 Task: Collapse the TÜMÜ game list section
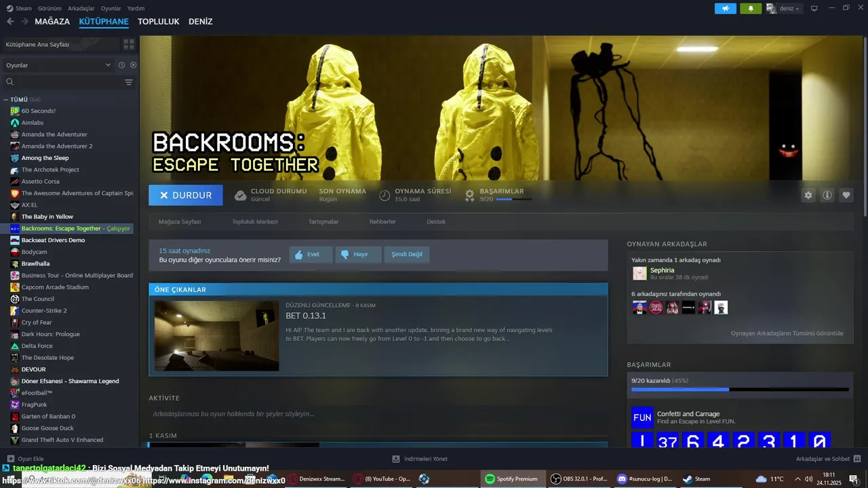(x=6, y=100)
